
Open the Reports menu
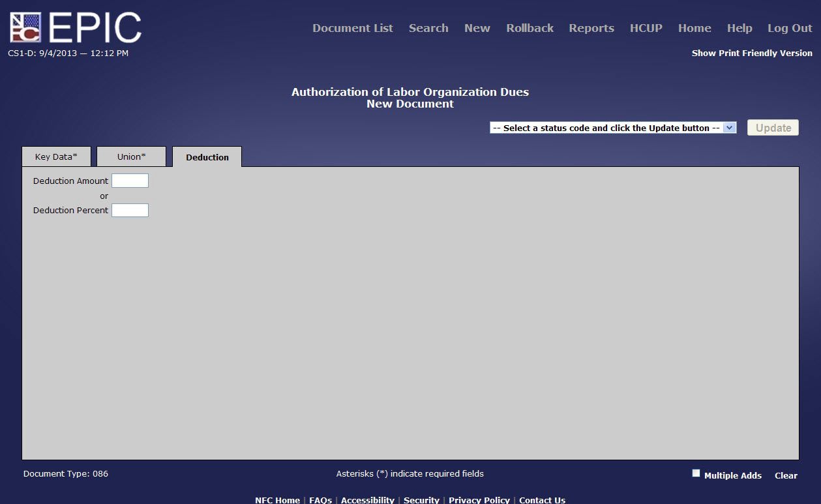click(591, 28)
